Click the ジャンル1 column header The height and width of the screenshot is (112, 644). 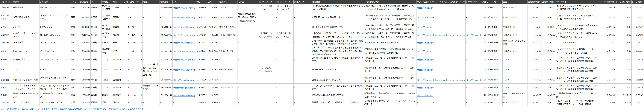5,2
